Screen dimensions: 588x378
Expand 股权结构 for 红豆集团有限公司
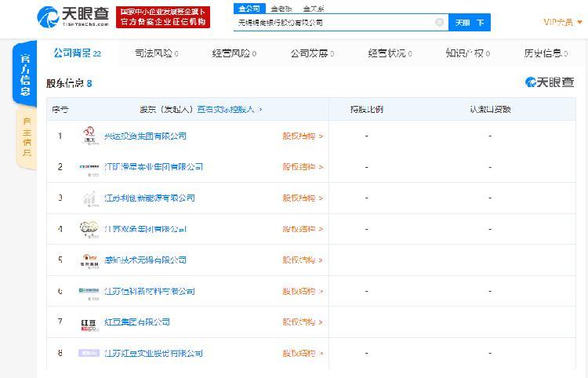pyautogui.click(x=303, y=322)
